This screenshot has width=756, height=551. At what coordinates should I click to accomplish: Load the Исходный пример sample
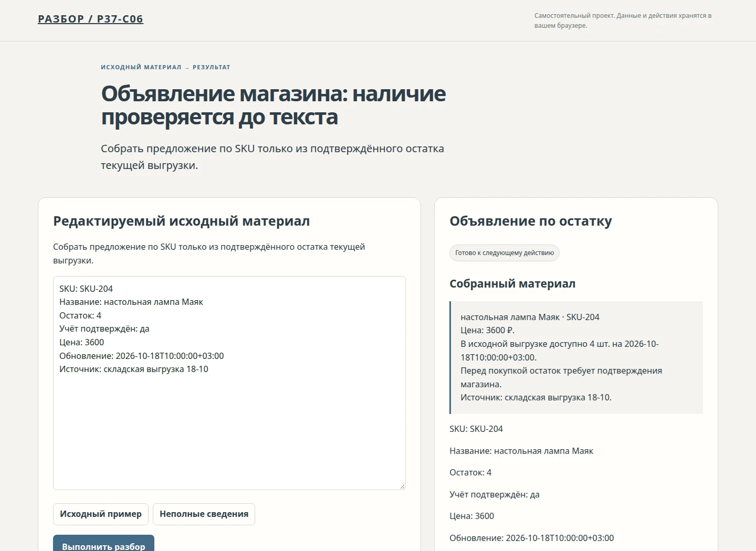(x=101, y=514)
